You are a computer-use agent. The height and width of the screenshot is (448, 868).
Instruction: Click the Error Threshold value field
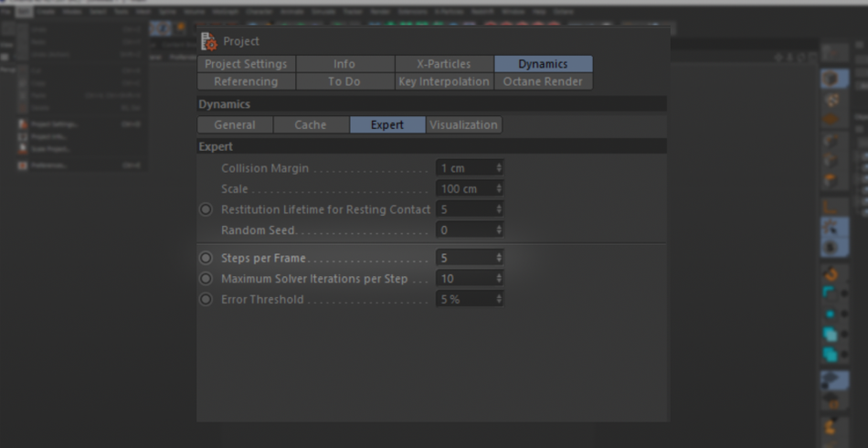(x=470, y=299)
